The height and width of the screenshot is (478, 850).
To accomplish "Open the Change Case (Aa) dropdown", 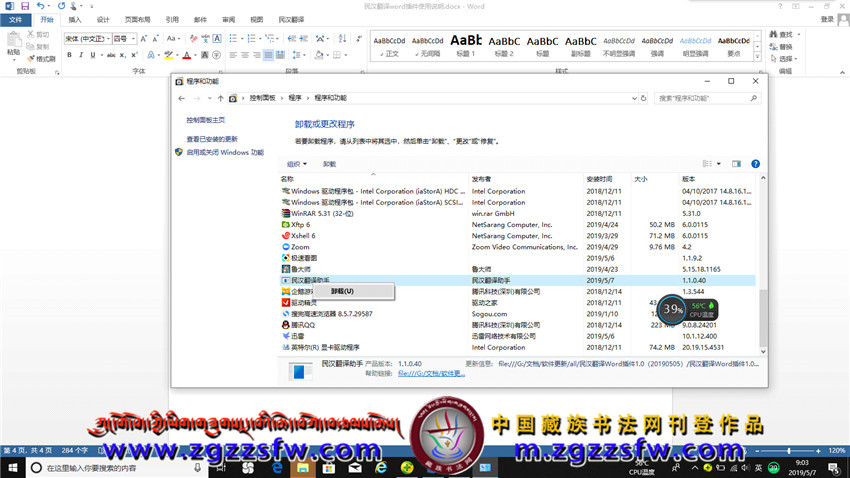I will [x=173, y=38].
